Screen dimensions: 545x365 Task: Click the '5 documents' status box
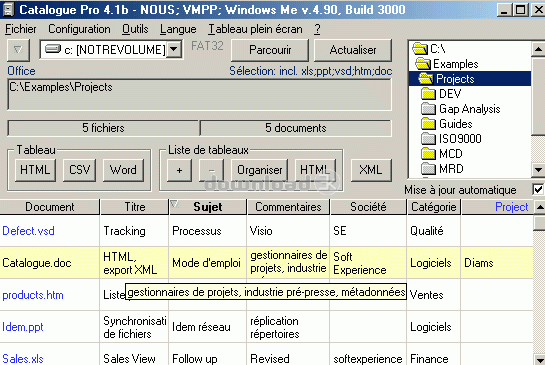(296, 128)
